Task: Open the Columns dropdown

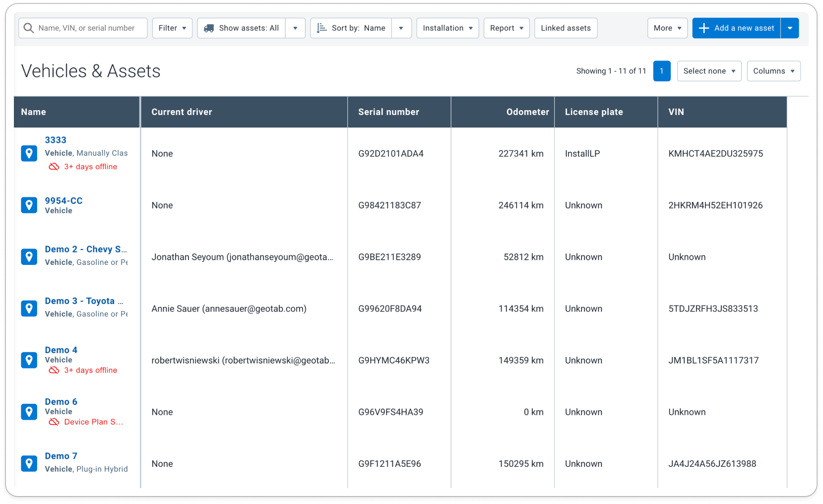Action: [x=773, y=71]
